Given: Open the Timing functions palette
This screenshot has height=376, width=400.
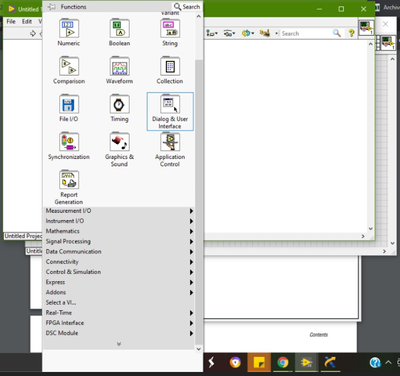Looking at the screenshot, I should tap(119, 108).
